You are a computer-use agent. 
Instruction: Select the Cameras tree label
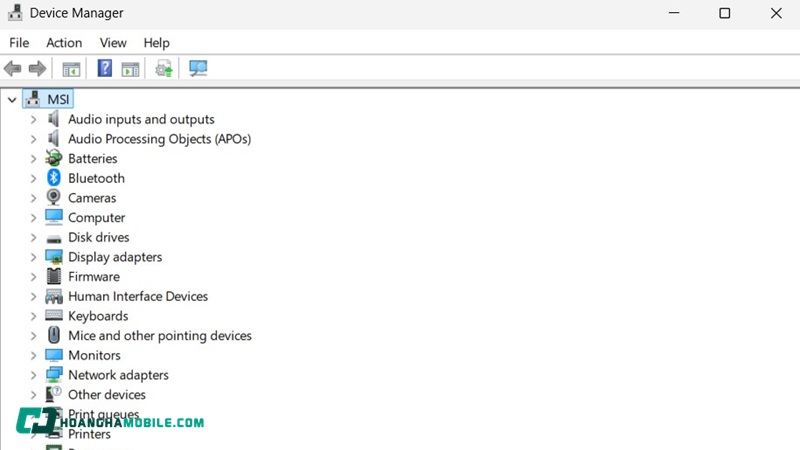pos(92,198)
